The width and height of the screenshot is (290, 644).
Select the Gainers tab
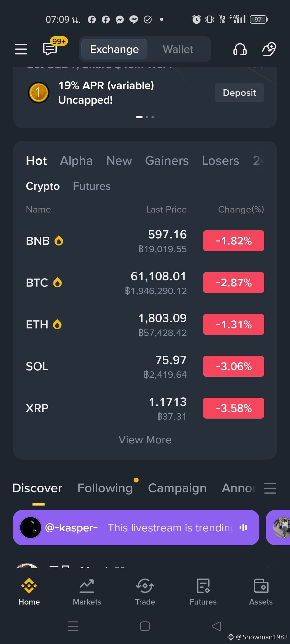click(x=167, y=161)
